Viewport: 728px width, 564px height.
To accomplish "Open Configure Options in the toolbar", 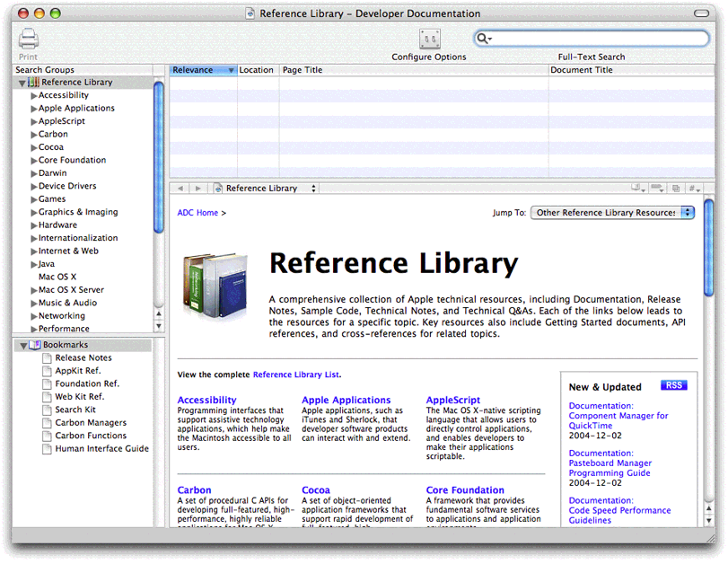I will (429, 40).
